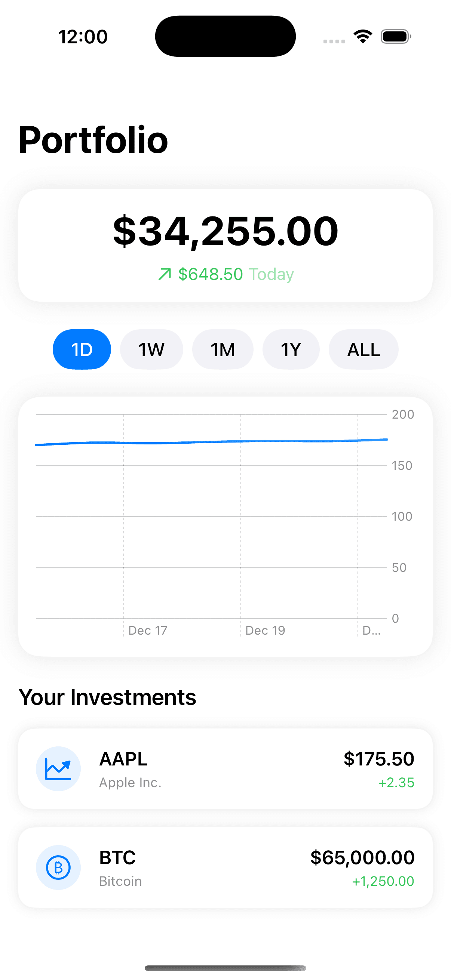
Task: Tap the Bitcoin coin icon
Action: 58,867
